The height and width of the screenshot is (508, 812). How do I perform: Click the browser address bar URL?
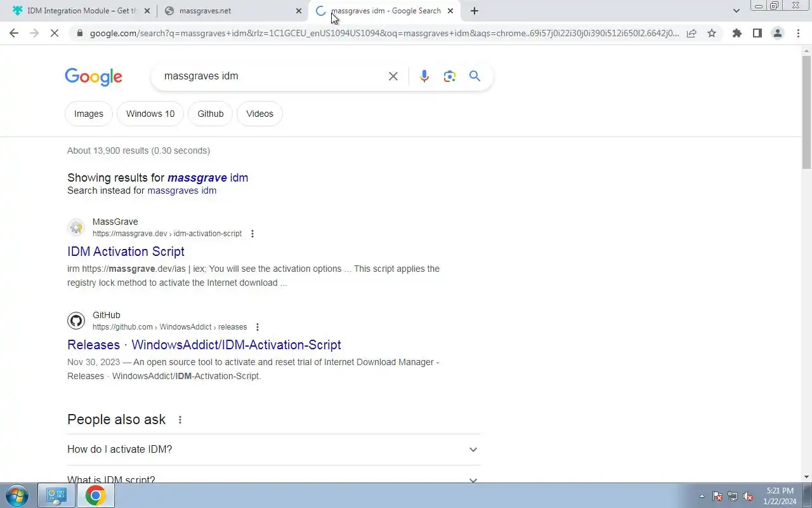(x=384, y=33)
